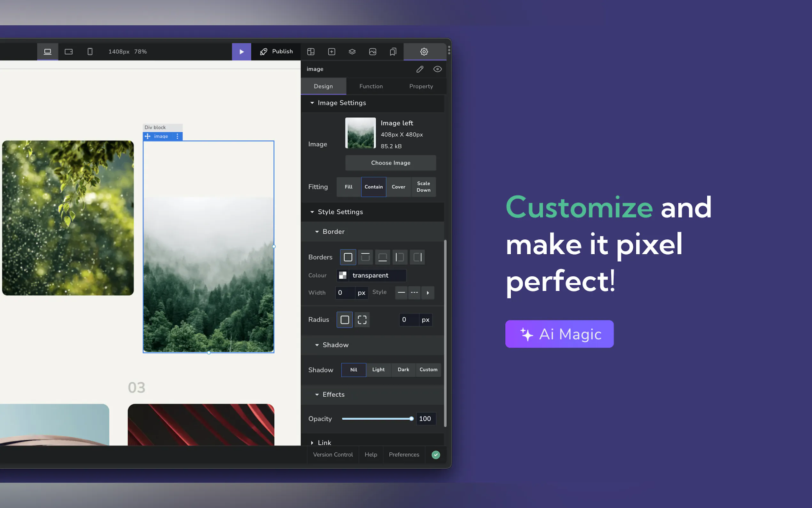Collapse the Shadow section
This screenshot has width=812, height=508.
point(317,345)
